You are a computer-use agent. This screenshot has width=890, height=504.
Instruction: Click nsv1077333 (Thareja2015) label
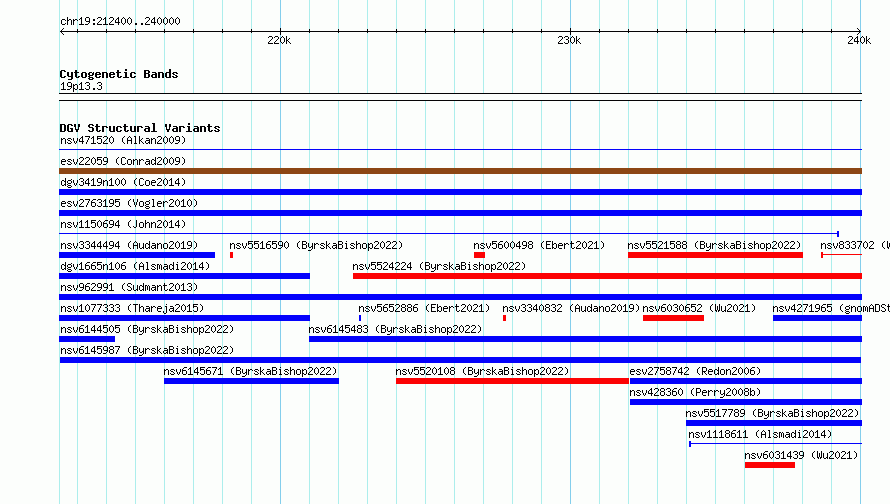132,308
